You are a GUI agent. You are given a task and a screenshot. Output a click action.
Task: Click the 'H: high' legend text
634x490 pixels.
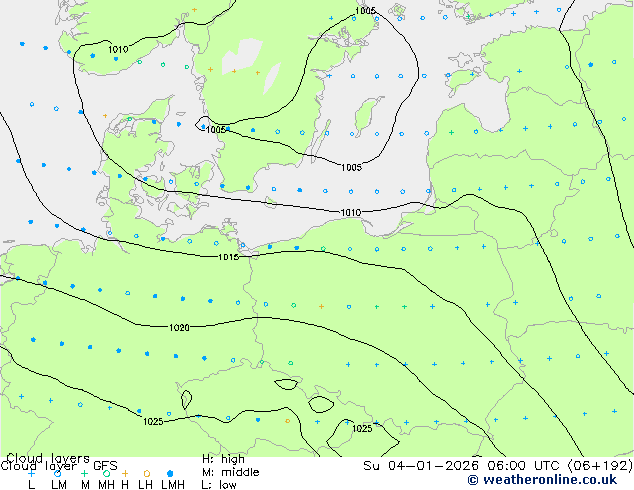pos(223,459)
